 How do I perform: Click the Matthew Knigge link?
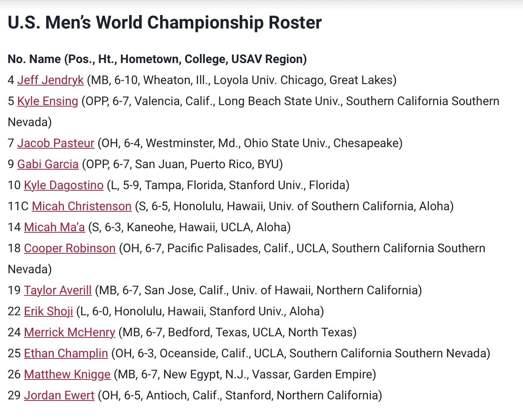click(67, 374)
